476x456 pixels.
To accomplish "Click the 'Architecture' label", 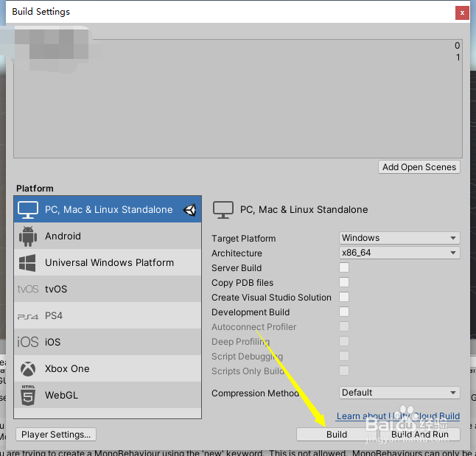I will point(237,253).
